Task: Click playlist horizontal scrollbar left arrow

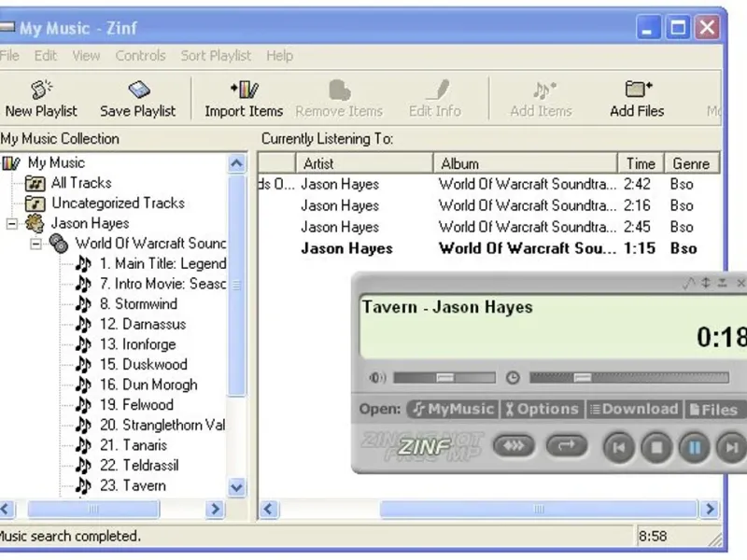Action: (x=268, y=509)
